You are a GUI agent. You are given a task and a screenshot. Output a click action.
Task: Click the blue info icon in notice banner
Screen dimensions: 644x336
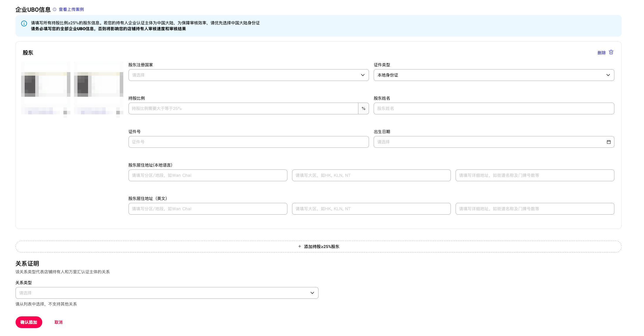coord(24,23)
